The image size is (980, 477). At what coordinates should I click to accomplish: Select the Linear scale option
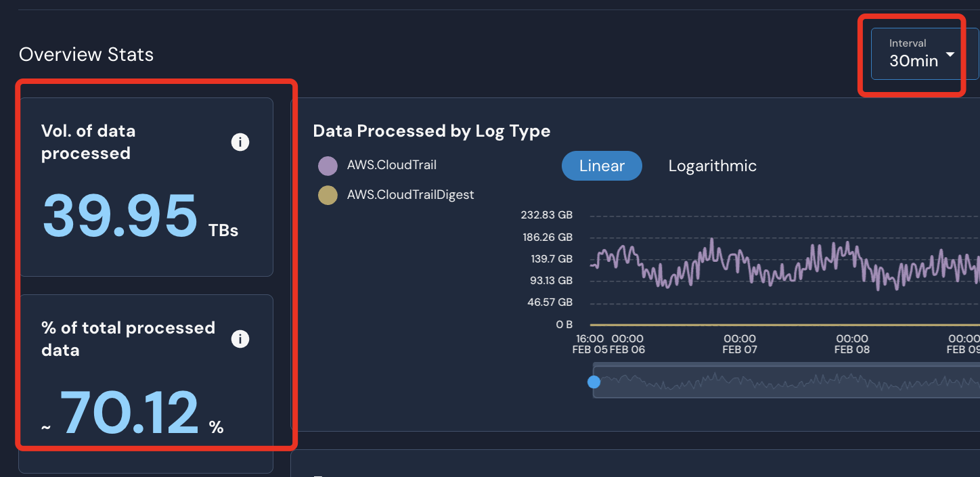(x=602, y=166)
